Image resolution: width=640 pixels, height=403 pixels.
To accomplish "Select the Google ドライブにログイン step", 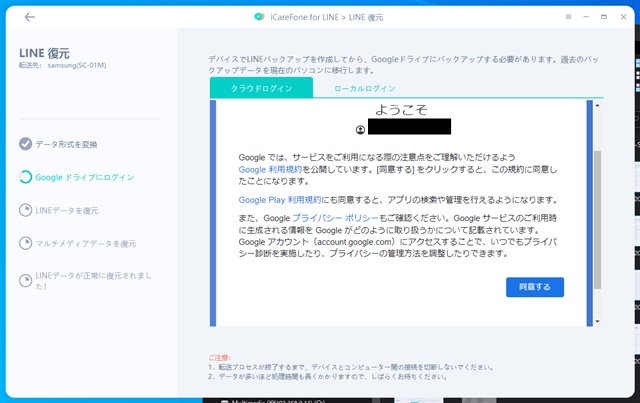I will coord(84,177).
